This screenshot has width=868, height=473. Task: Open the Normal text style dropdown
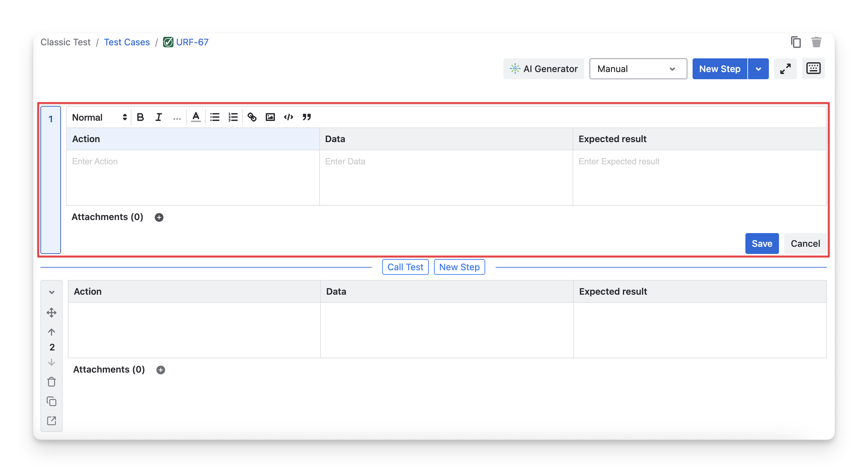point(99,117)
